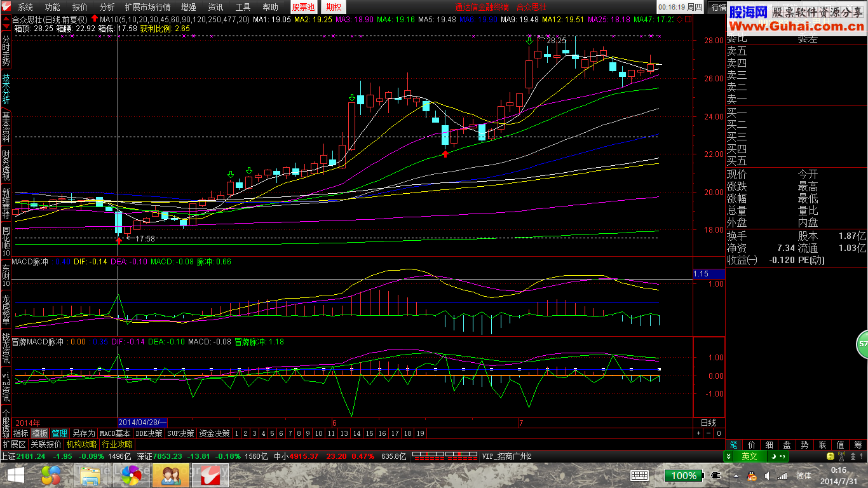Open the 系统 menu
The width and height of the screenshot is (868, 488).
[x=25, y=7]
